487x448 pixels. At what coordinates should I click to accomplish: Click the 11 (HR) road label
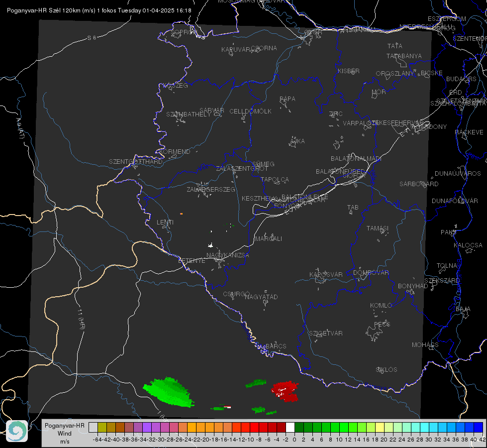click(x=82, y=319)
